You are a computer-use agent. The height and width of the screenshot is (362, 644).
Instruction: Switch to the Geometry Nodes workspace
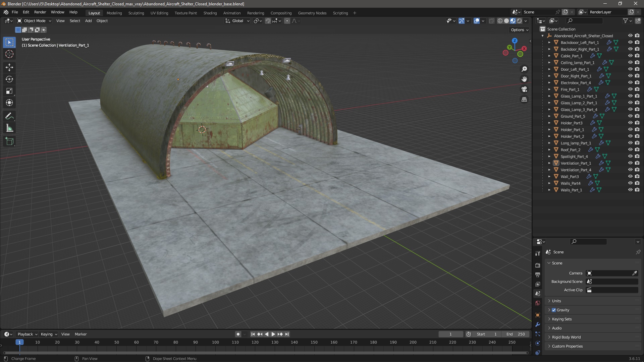click(312, 13)
